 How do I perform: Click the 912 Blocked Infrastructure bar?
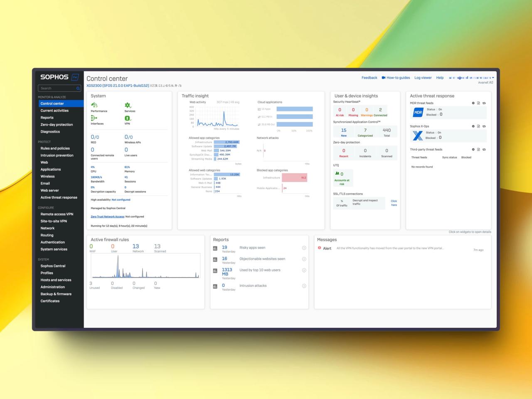[294, 177]
